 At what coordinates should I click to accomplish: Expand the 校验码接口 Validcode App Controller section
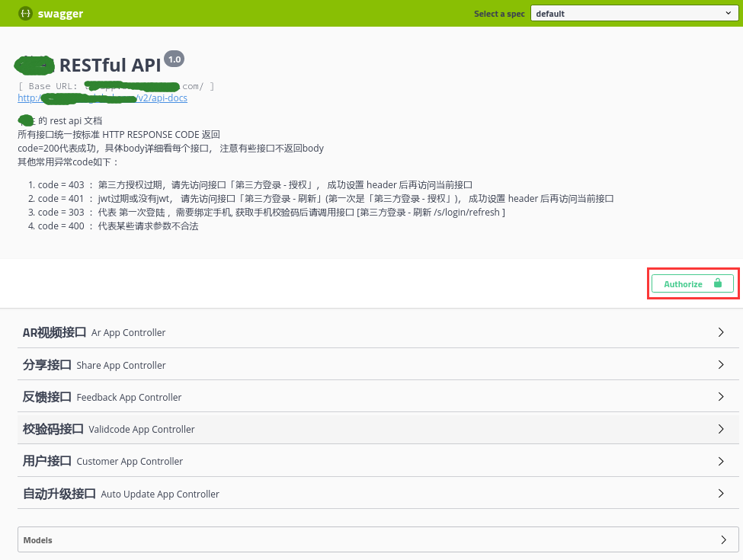[x=109, y=429]
